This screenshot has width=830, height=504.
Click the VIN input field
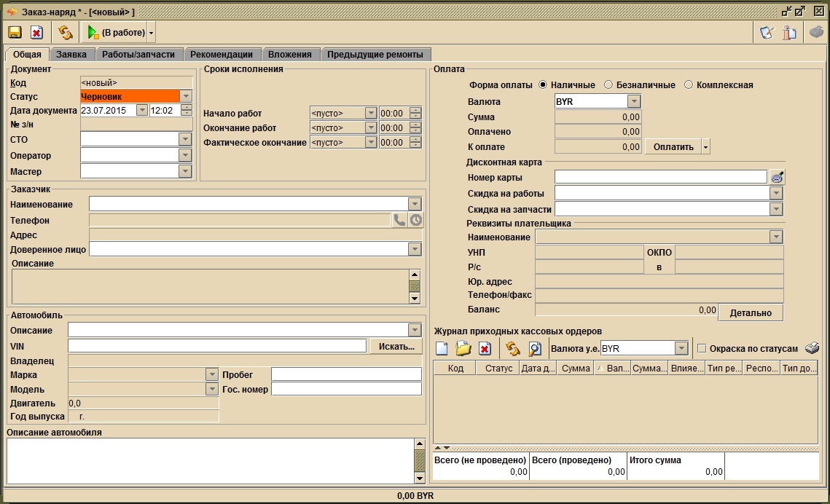coord(217,346)
